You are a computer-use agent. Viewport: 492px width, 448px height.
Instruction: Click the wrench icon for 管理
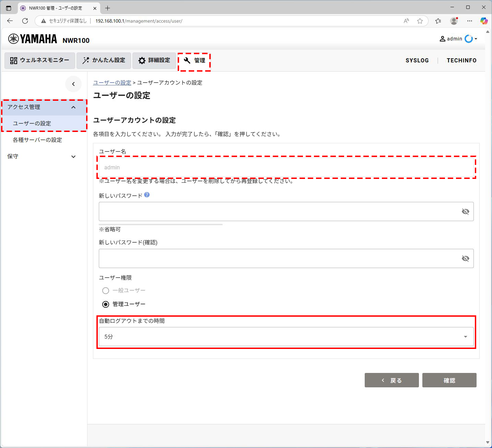[187, 60]
